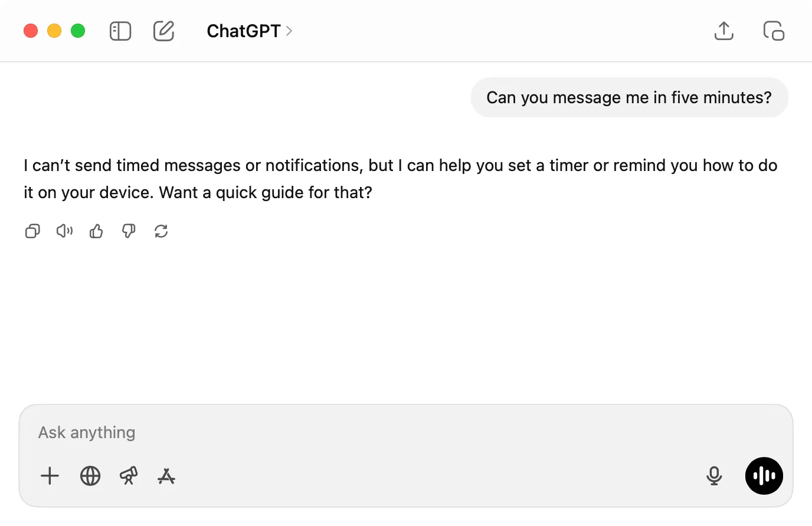Regenerate the assistant's response
This screenshot has height=526, width=812.
[161, 231]
